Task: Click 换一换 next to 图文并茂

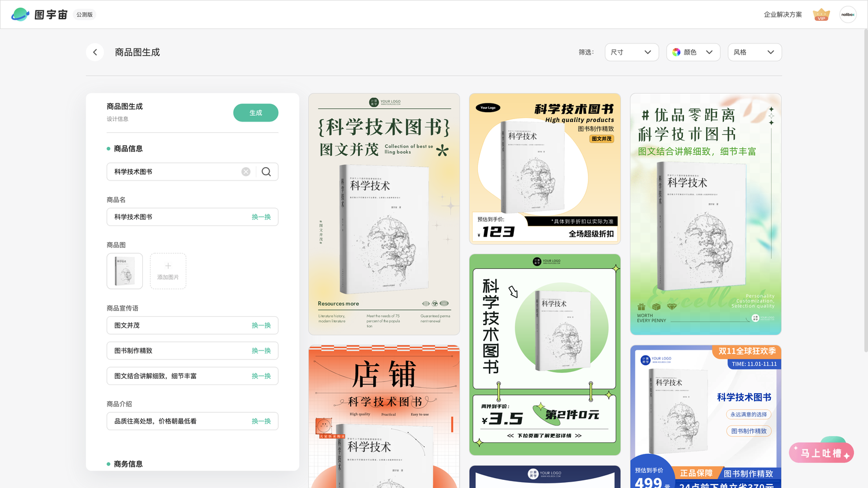Action: pos(261,326)
